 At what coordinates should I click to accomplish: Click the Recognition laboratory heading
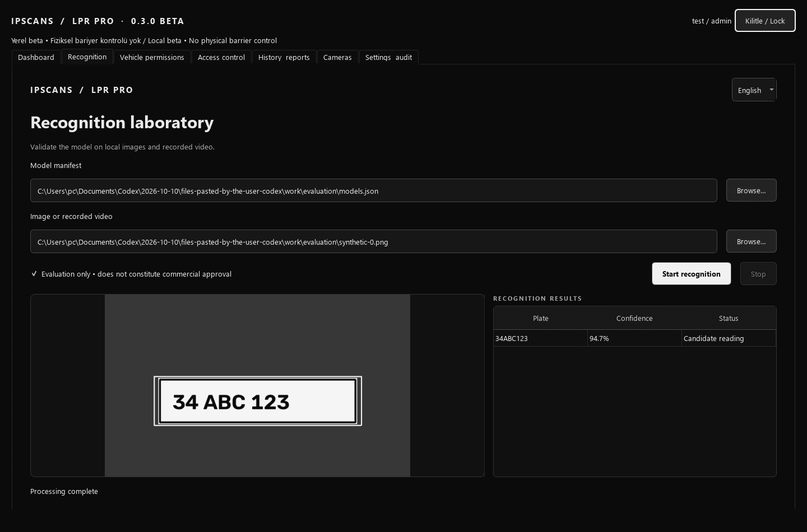(122, 122)
